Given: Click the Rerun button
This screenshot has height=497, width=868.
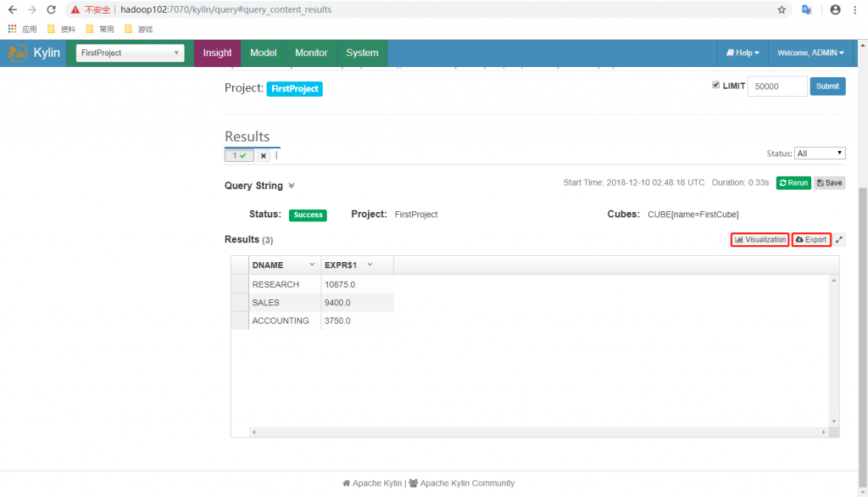Looking at the screenshot, I should tap(793, 183).
